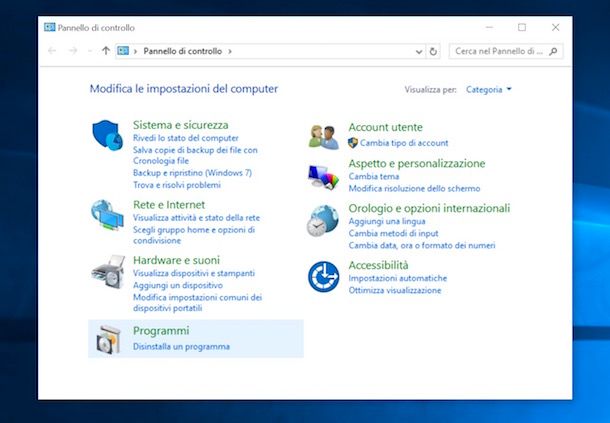Navigate forward with the right arrow
This screenshot has height=423, width=610.
tap(73, 51)
